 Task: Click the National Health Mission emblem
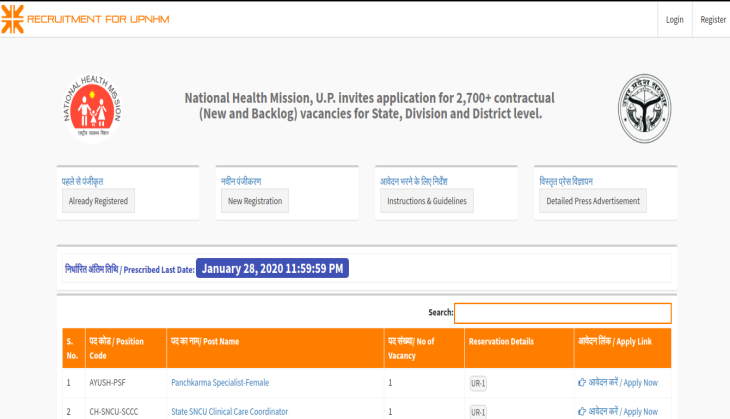92,108
